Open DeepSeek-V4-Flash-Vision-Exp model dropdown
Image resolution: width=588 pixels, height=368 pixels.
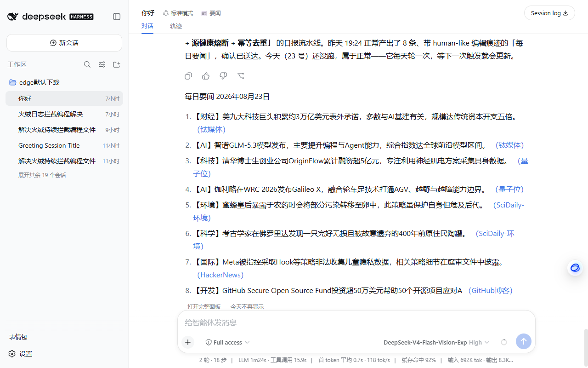click(x=436, y=342)
